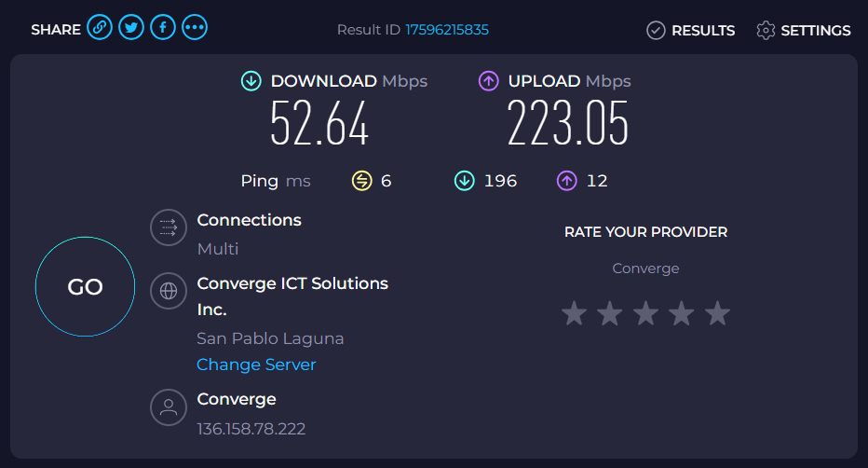Click the yellow idle ping icon

pos(362,181)
